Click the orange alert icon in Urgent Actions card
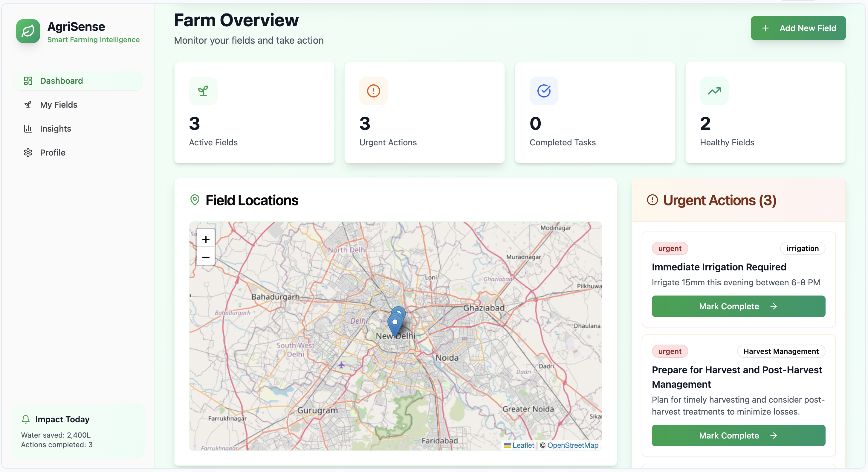868x472 pixels. (x=373, y=91)
